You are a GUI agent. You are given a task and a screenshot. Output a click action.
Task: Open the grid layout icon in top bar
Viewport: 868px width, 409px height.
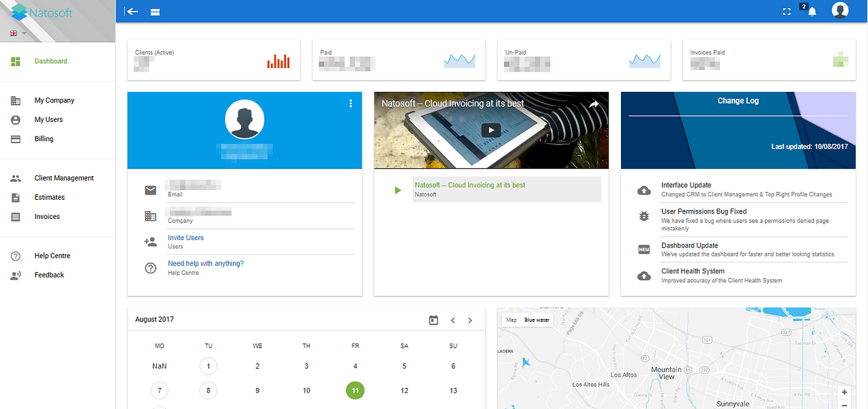[155, 12]
